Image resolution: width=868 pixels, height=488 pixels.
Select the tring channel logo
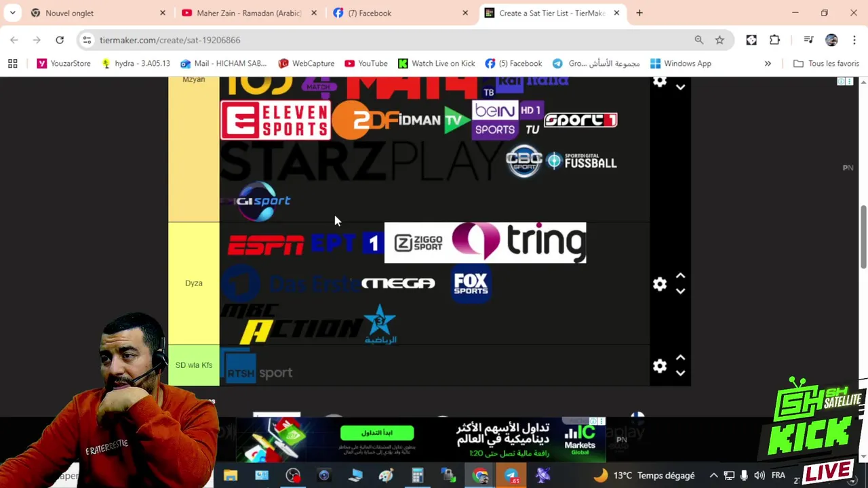point(519,243)
